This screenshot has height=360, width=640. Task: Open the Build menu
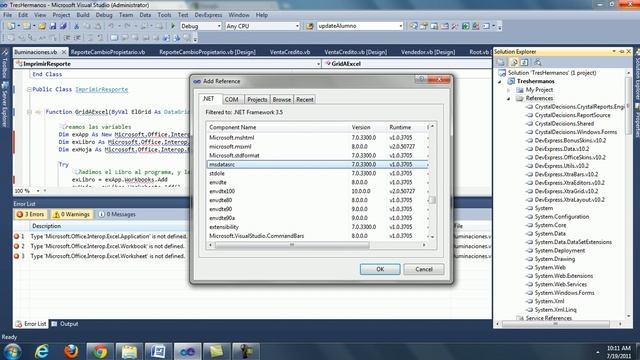click(x=83, y=15)
